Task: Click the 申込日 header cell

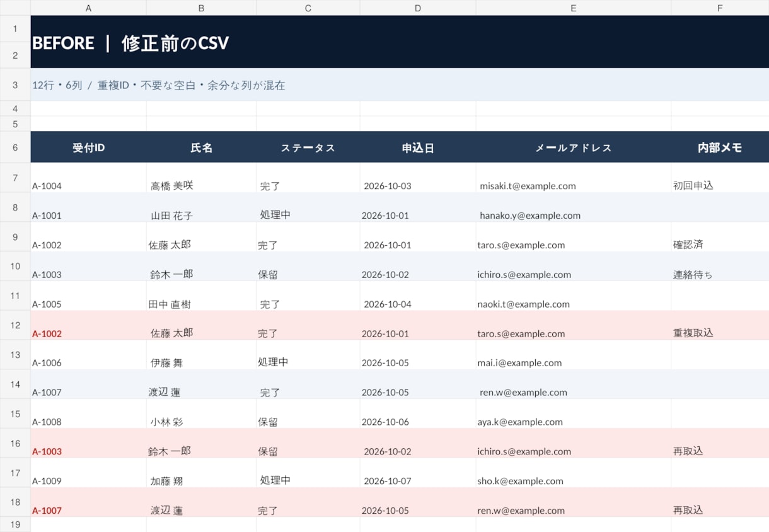Action: 418,147
